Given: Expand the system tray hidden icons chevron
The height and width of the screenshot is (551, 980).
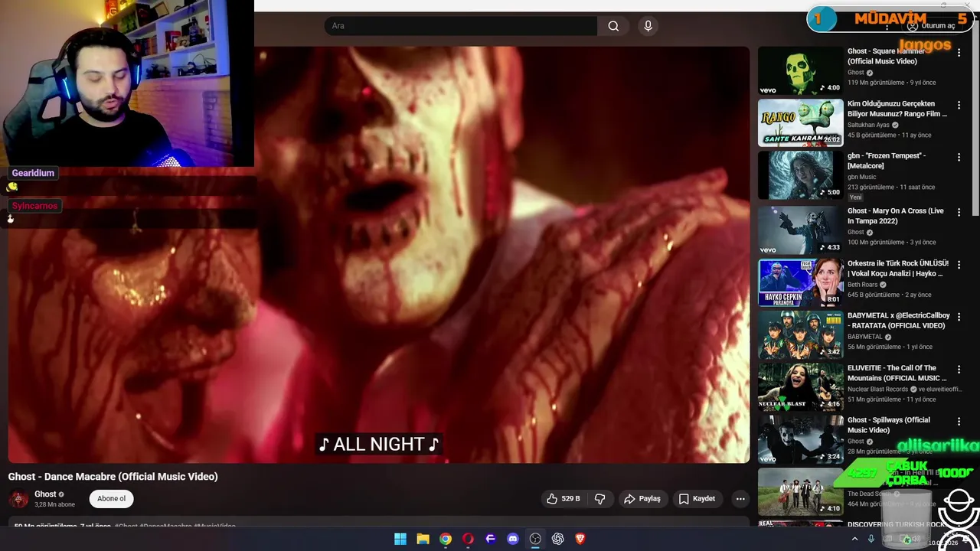Looking at the screenshot, I should (854, 540).
